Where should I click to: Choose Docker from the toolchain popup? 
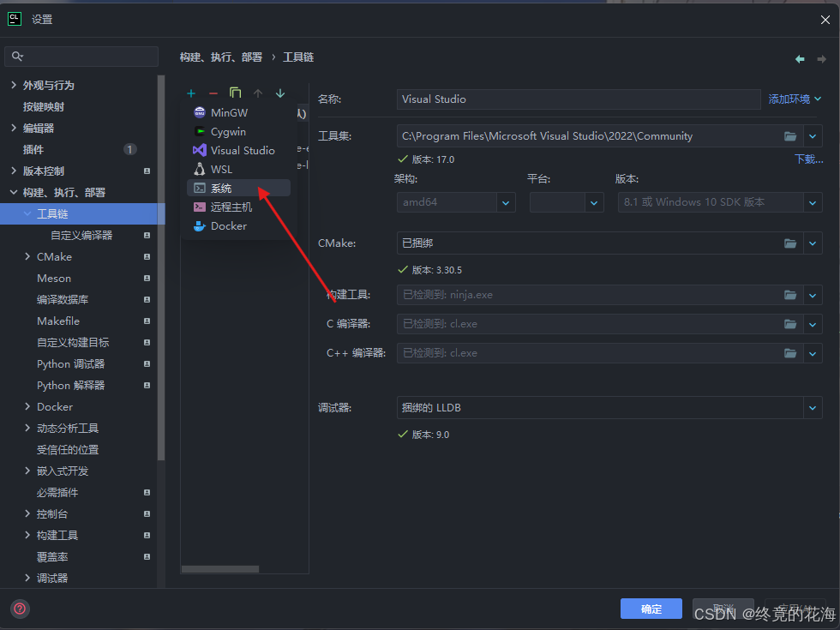[239, 226]
